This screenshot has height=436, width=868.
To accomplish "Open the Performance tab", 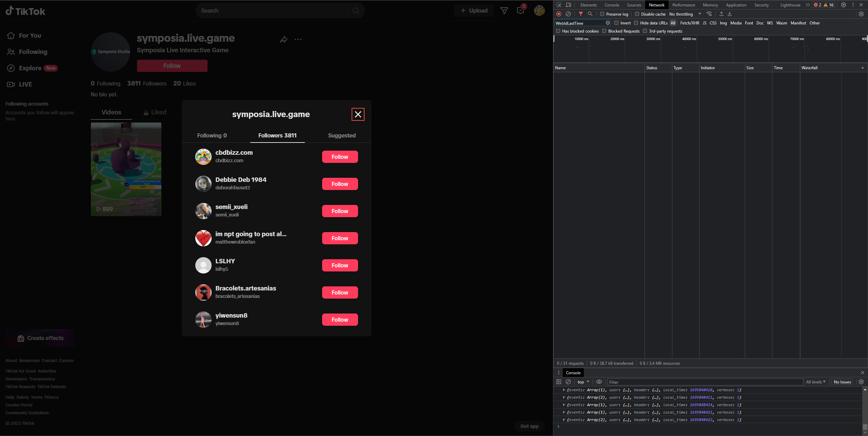I will click(x=684, y=5).
